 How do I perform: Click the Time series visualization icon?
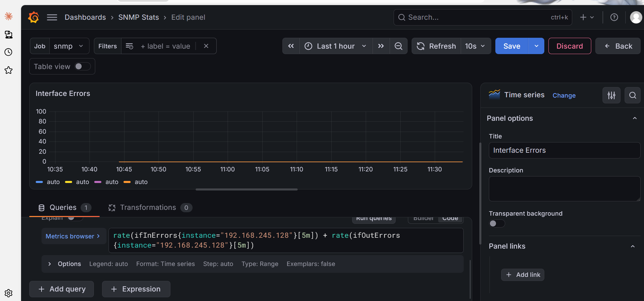(494, 95)
